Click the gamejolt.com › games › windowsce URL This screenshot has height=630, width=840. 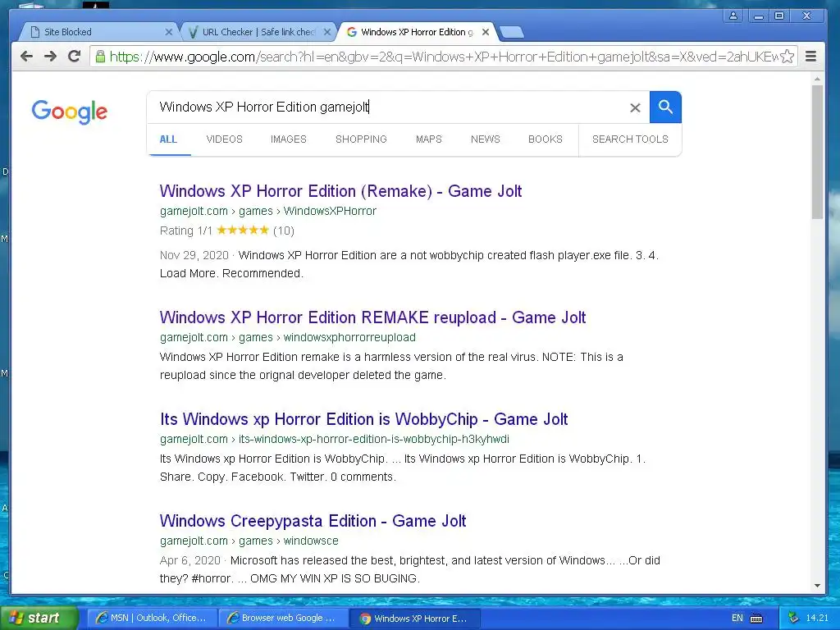point(249,541)
